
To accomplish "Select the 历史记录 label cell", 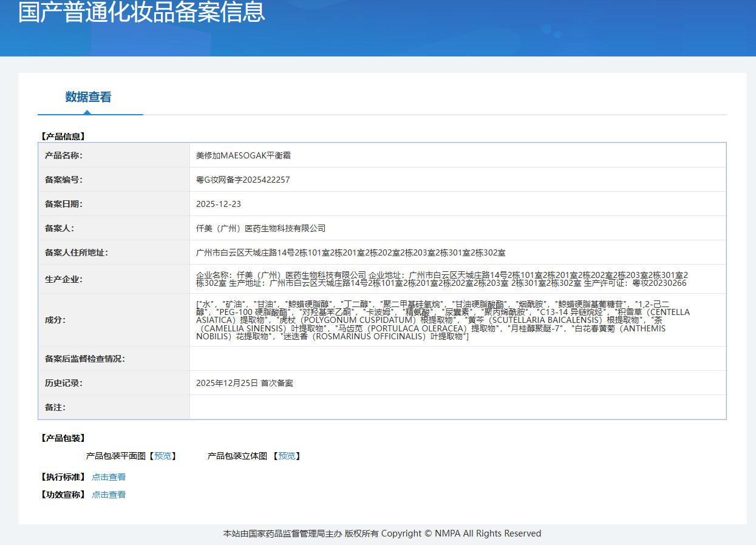I will pyautogui.click(x=114, y=383).
